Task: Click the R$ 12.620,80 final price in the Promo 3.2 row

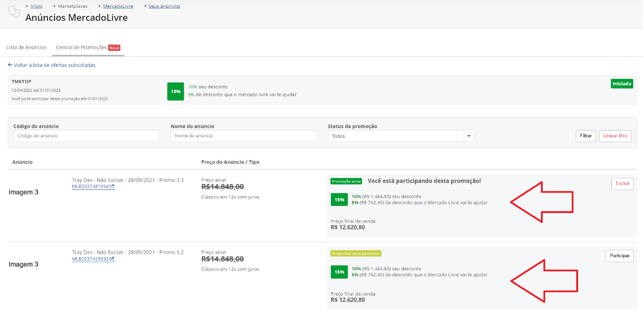Action: [x=348, y=300]
